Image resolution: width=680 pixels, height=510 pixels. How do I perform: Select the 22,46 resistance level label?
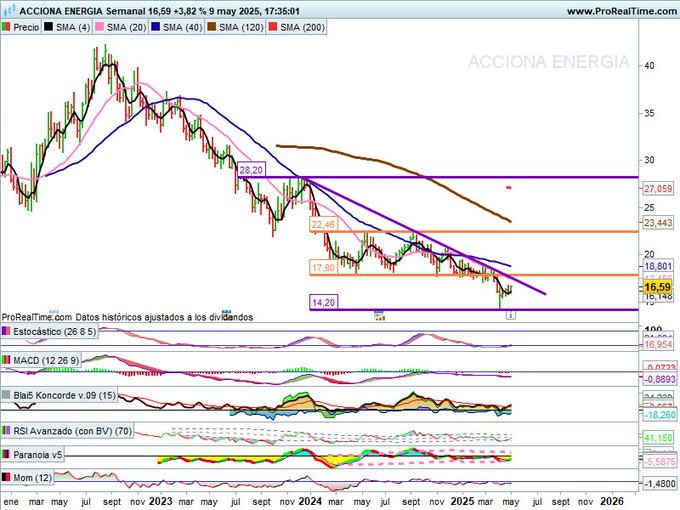pos(323,224)
